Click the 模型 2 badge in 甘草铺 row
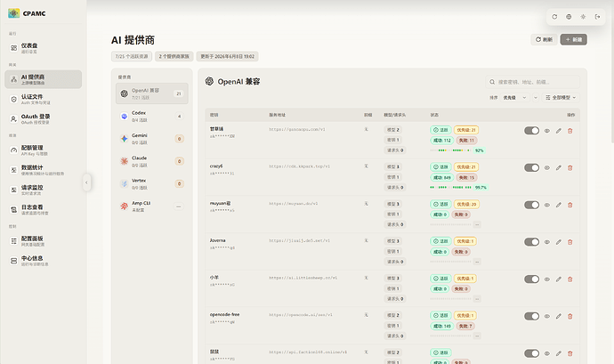Image resolution: width=614 pixels, height=364 pixels. pyautogui.click(x=393, y=130)
